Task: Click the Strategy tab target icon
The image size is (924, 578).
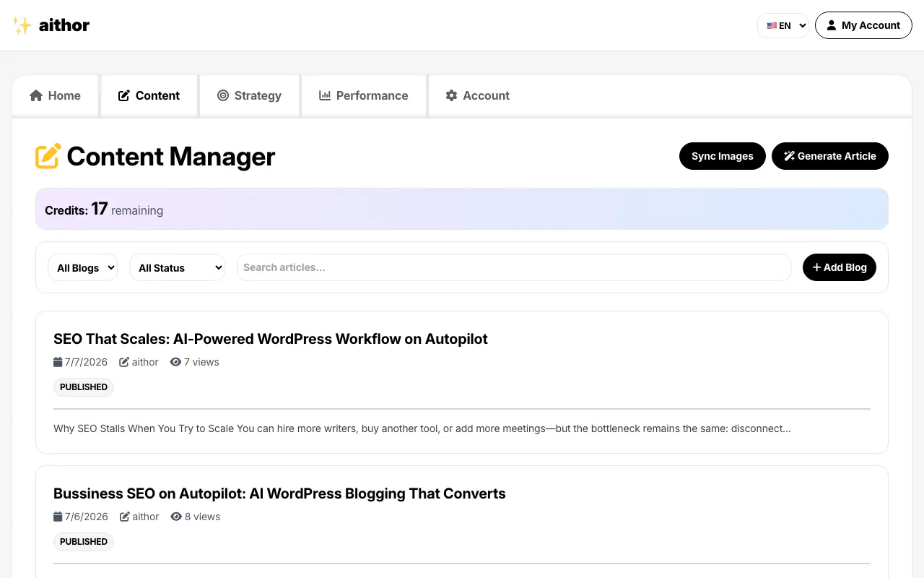Action: (x=223, y=95)
